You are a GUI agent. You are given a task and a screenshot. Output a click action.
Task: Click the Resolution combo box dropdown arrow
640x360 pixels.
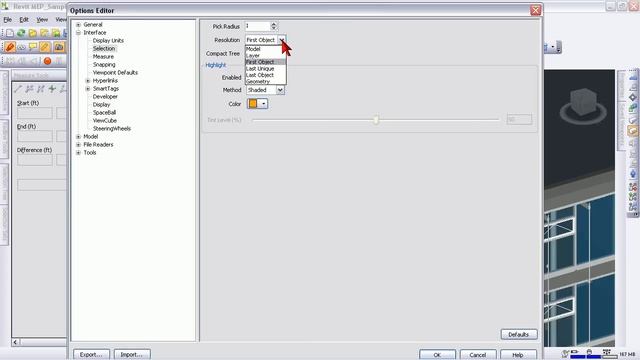282,40
